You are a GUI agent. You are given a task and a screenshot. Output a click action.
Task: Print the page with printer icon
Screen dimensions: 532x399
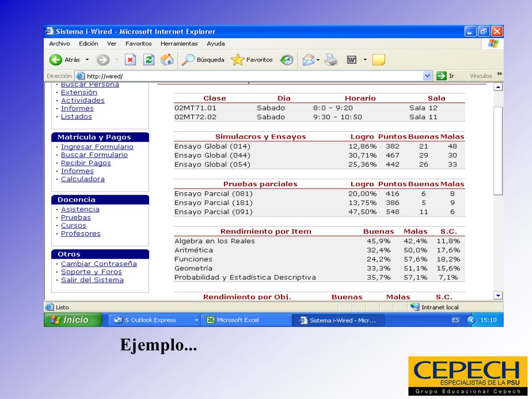pyautogui.click(x=331, y=60)
